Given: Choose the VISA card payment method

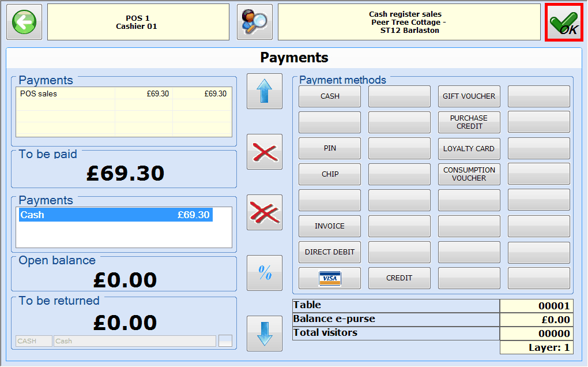Looking at the screenshot, I should 330,278.
